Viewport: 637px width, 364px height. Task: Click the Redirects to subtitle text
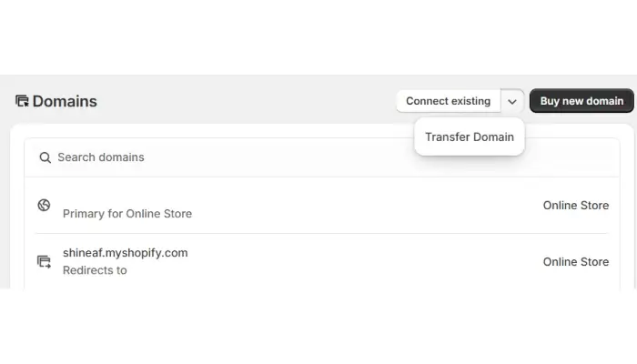point(95,270)
